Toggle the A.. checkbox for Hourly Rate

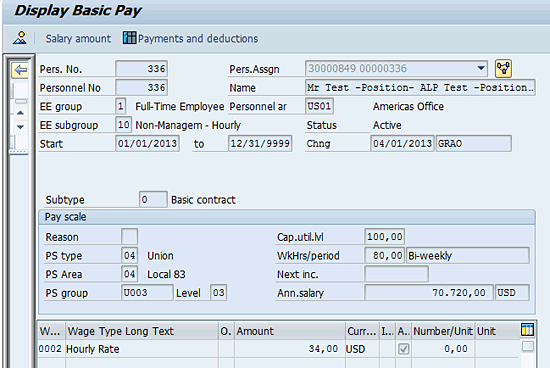tap(403, 349)
